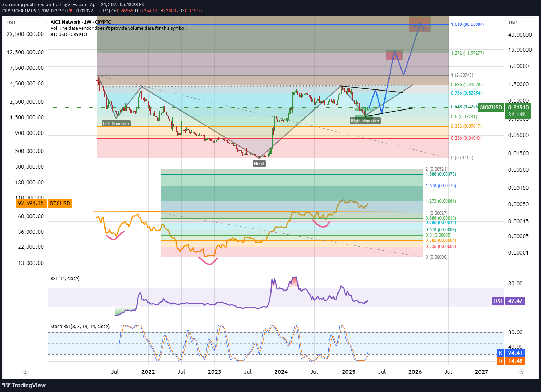This screenshot has height=392, width=541.
Task: Click the 2023 label on time axis
Action: 214,372
